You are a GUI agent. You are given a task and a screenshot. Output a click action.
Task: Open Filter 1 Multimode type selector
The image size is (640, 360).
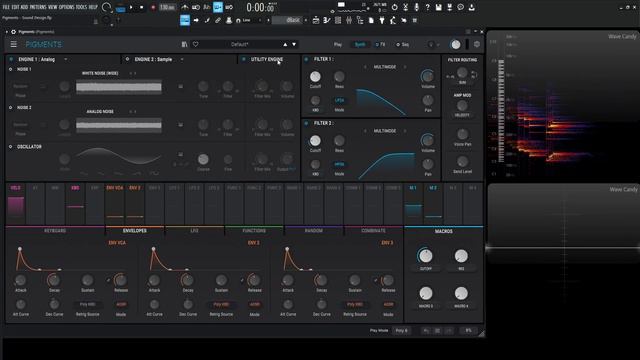[385, 67]
